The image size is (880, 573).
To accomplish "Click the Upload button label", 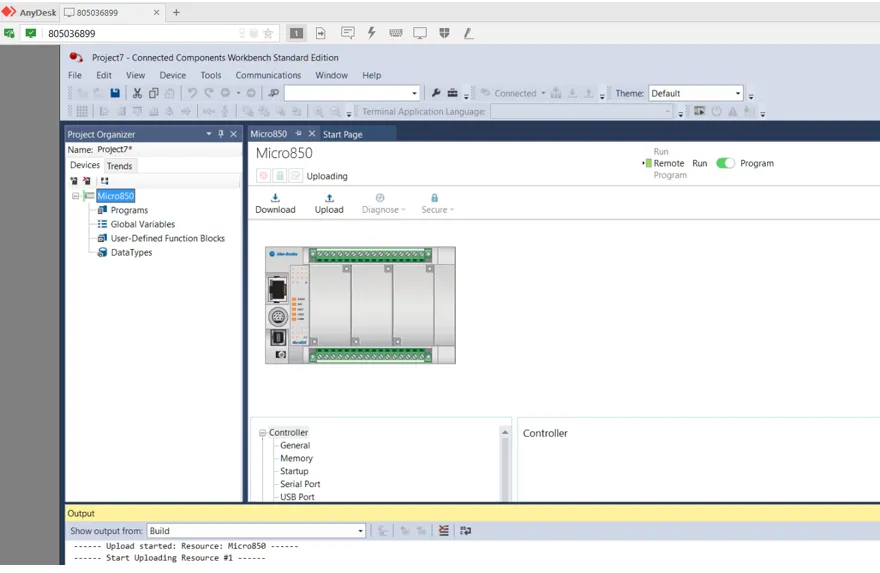I will 329,209.
